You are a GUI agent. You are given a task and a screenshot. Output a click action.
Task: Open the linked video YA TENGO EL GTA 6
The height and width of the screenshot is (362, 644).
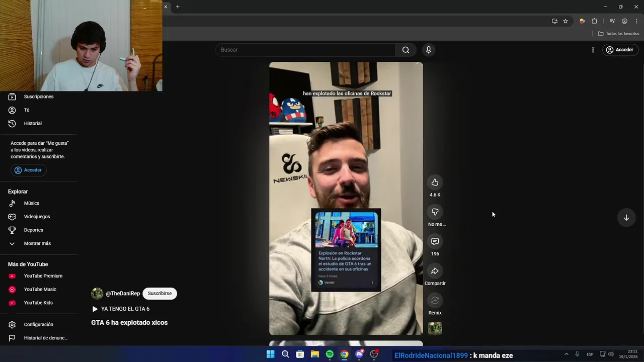click(x=121, y=309)
